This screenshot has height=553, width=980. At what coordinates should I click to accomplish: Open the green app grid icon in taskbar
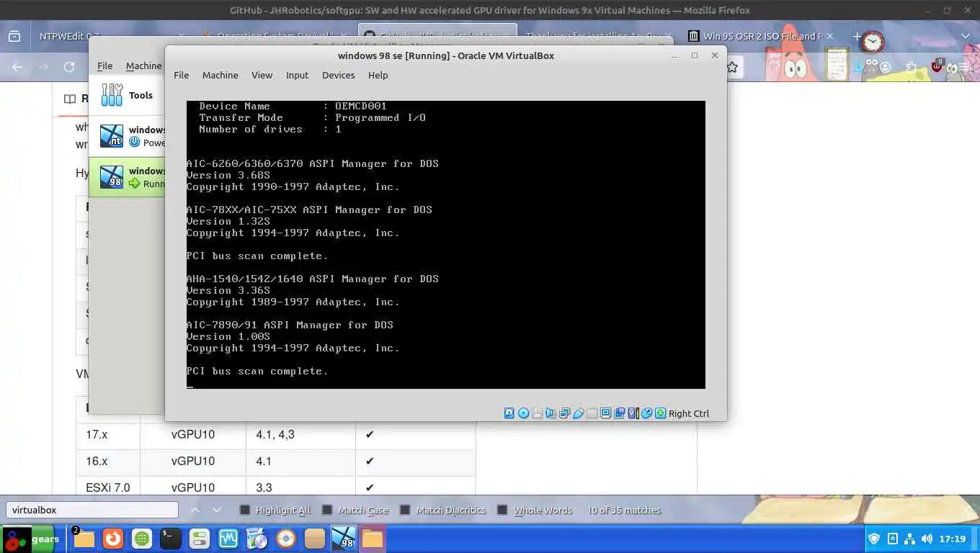[x=142, y=539]
